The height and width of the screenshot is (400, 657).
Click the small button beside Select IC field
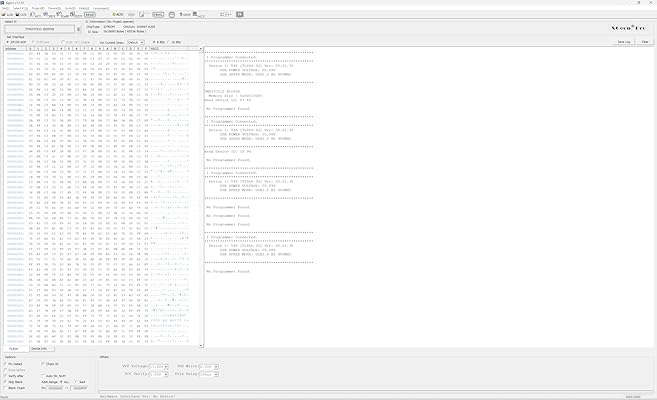(78, 29)
